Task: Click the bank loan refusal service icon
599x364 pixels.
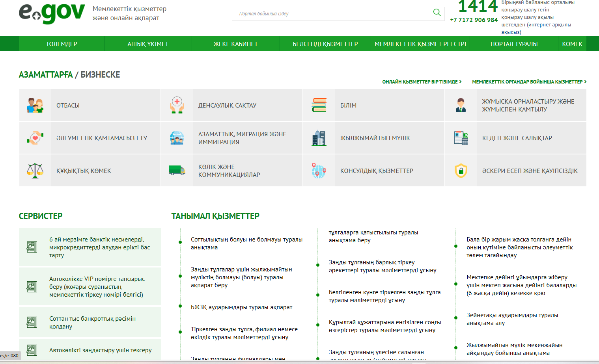Action: [32, 247]
